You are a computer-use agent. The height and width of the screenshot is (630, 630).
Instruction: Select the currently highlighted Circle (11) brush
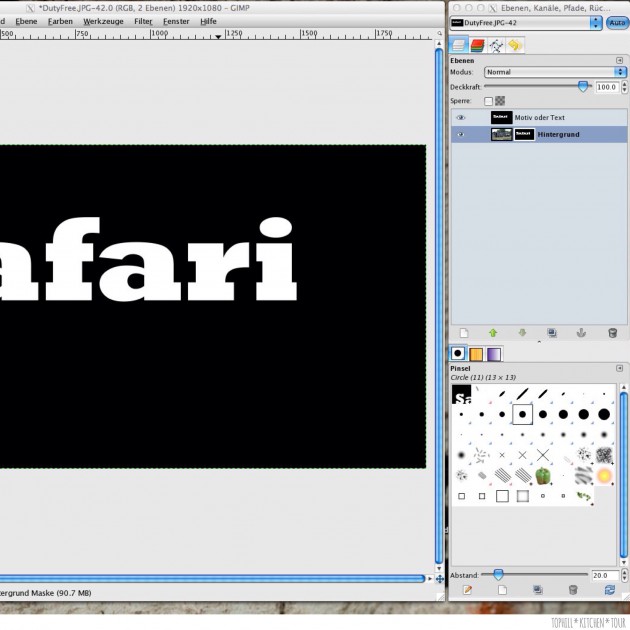(x=522, y=414)
